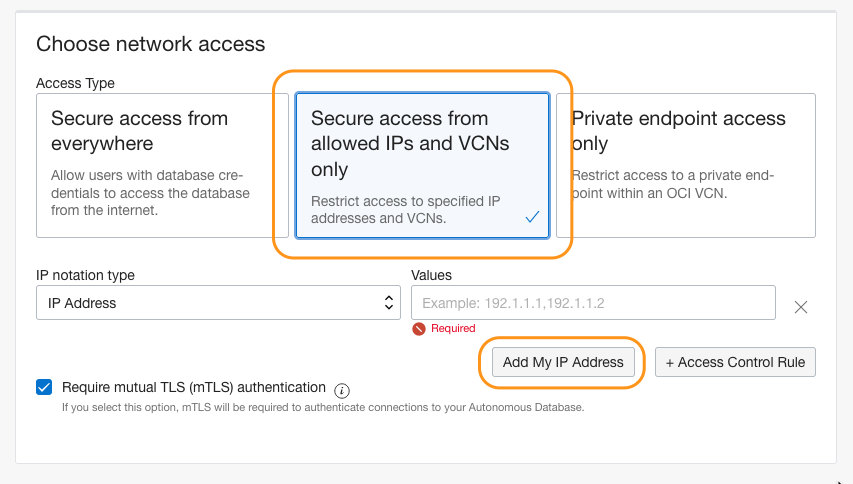Click the Values field label
The height and width of the screenshot is (484, 853).
pyautogui.click(x=431, y=275)
